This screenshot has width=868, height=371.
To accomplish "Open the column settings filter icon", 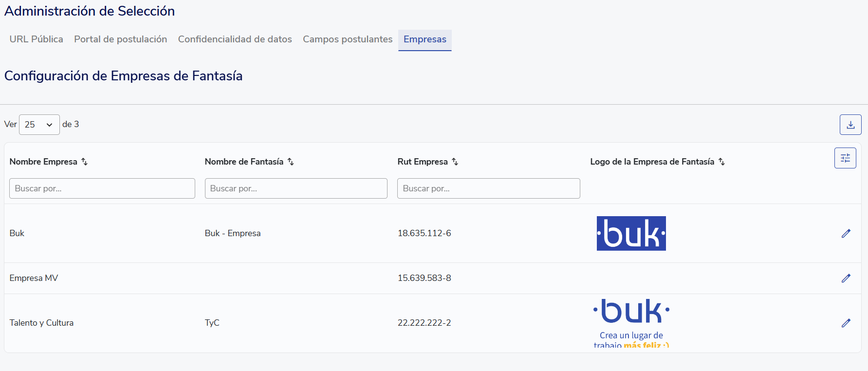I will (x=845, y=158).
